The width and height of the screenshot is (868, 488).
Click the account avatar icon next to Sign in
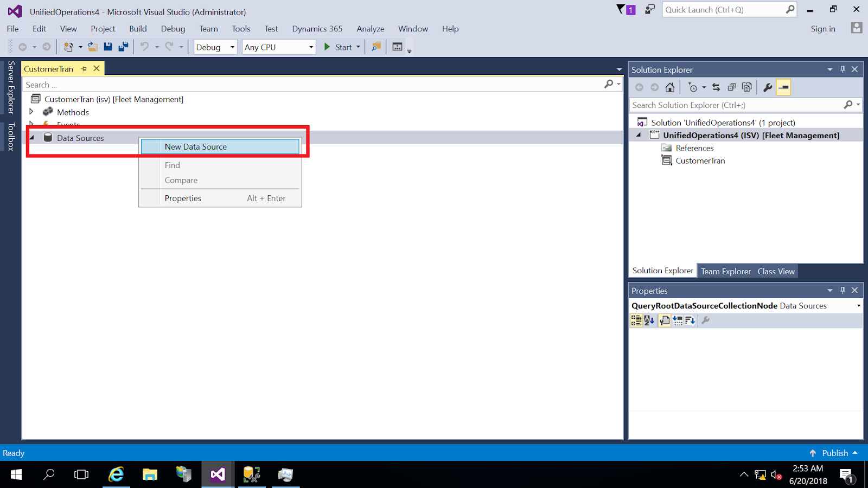tap(857, 28)
